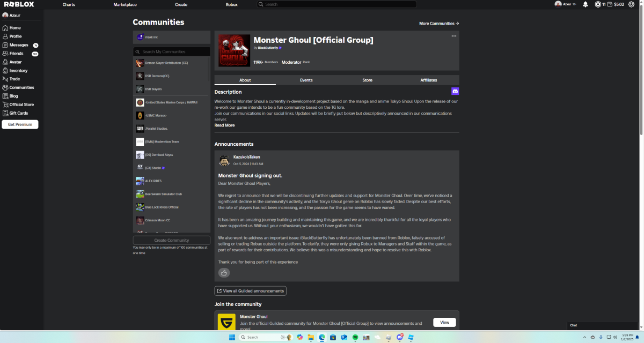Open the Windows Start menu
The image size is (644, 343).
coord(232,337)
